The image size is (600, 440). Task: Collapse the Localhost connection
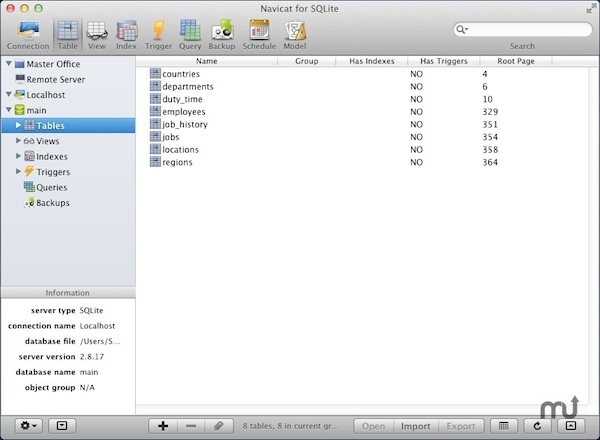9,94
